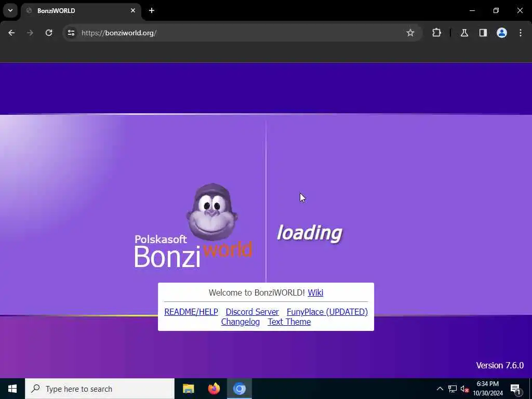
Task: Open the Extensions puzzle icon
Action: 436,33
